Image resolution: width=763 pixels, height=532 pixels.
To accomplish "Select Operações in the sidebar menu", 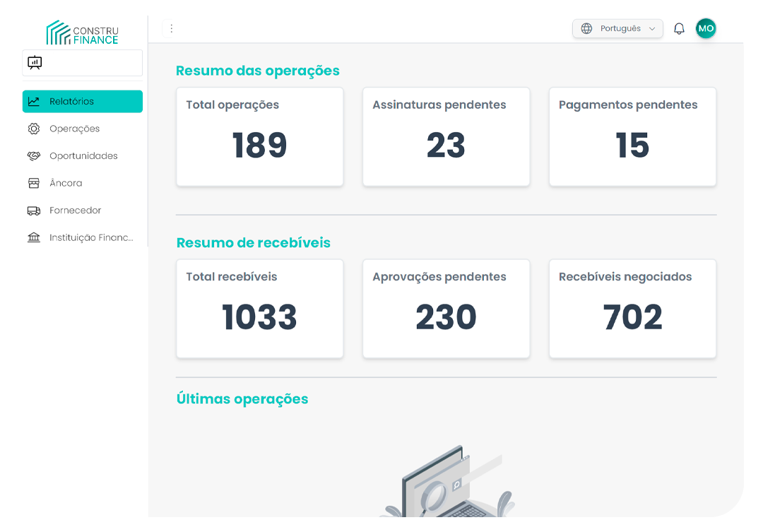I will [x=75, y=129].
